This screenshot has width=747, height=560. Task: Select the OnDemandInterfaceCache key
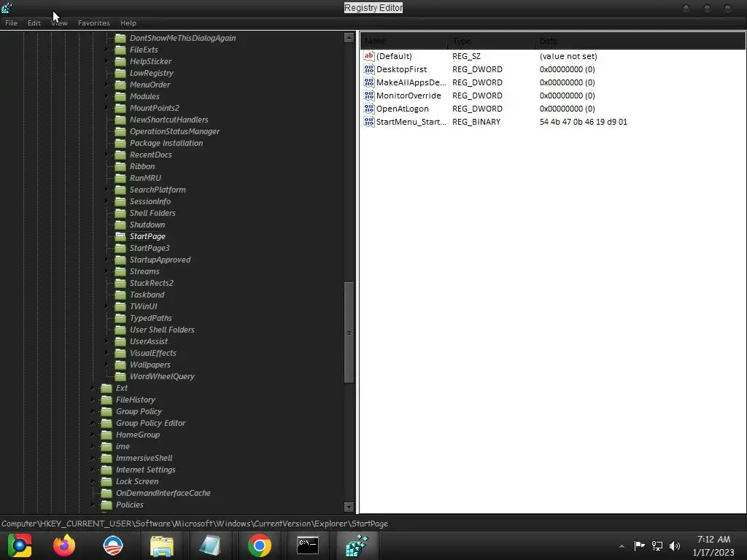(x=163, y=493)
